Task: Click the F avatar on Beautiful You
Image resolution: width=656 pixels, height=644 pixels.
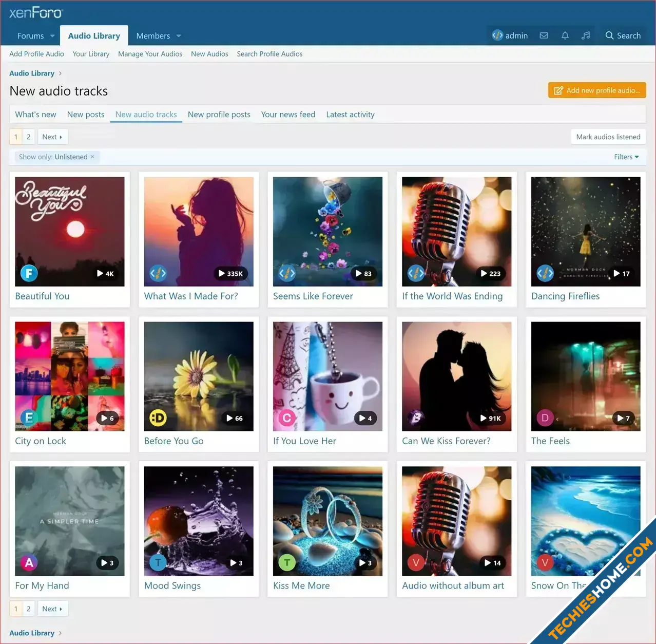Action: click(x=29, y=273)
